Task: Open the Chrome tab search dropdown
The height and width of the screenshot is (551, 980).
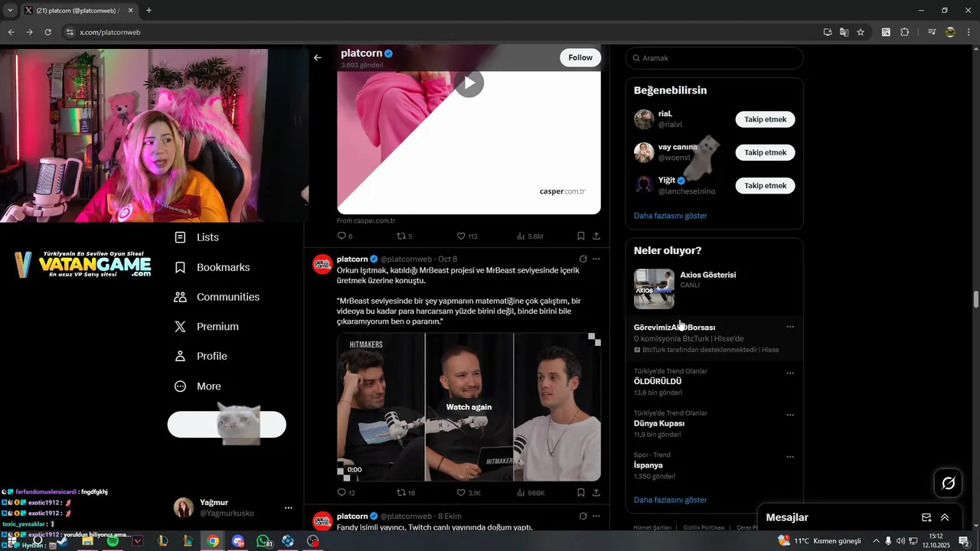Action: (10, 11)
